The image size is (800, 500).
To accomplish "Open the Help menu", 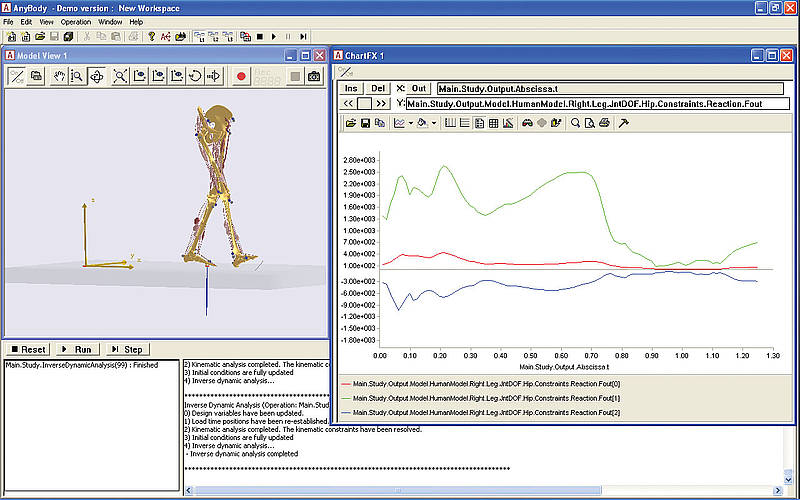I will tap(136, 22).
